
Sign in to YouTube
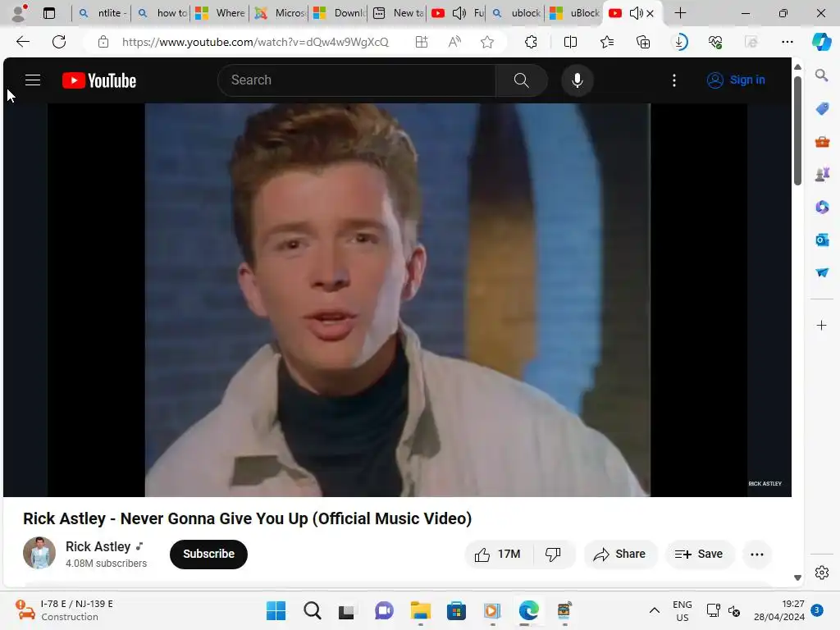(x=736, y=80)
